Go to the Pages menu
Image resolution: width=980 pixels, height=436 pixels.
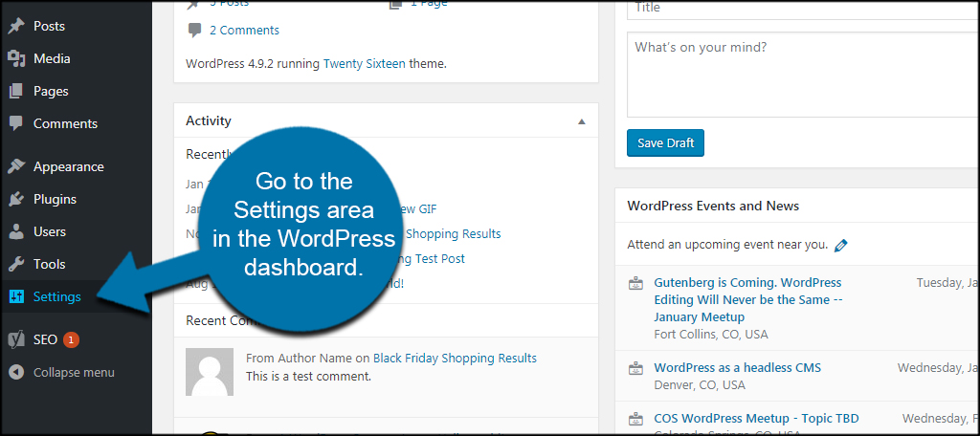[x=51, y=91]
